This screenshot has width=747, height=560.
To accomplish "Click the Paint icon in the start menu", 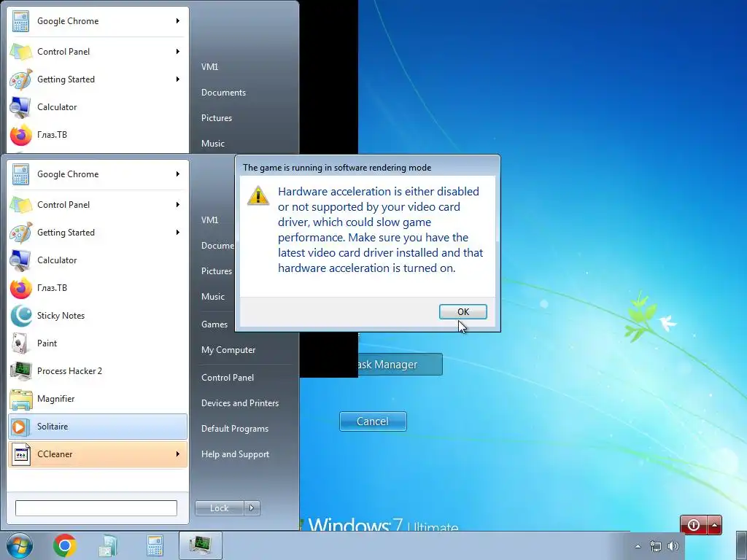I will coord(21,343).
